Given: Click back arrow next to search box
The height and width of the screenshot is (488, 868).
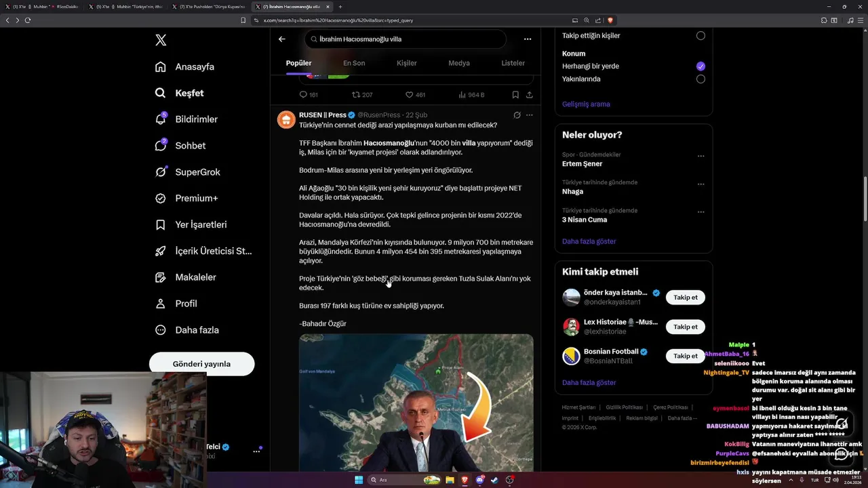Looking at the screenshot, I should (x=282, y=39).
